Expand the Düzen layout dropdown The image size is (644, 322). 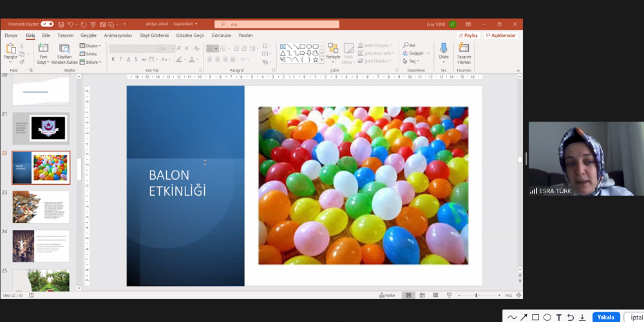(90, 46)
